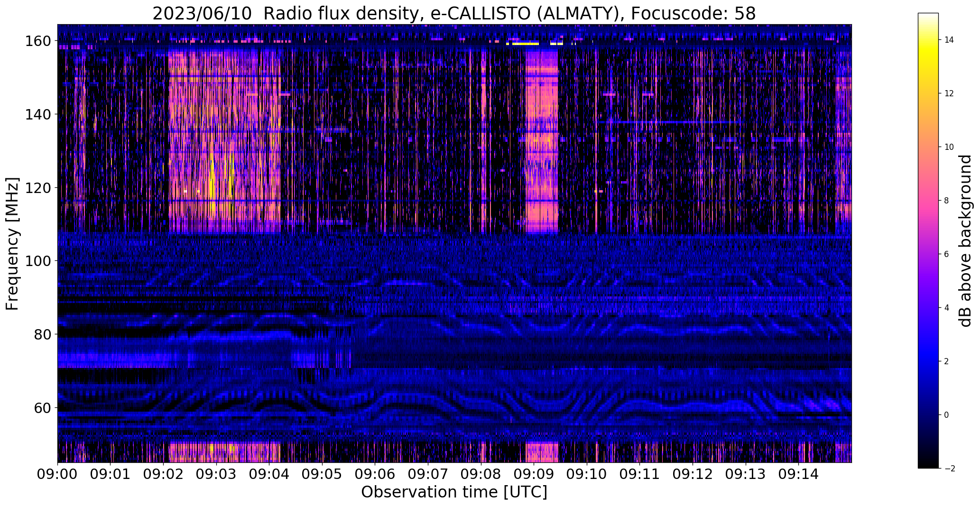Click the colorbar tick label 2

pyautogui.click(x=947, y=361)
